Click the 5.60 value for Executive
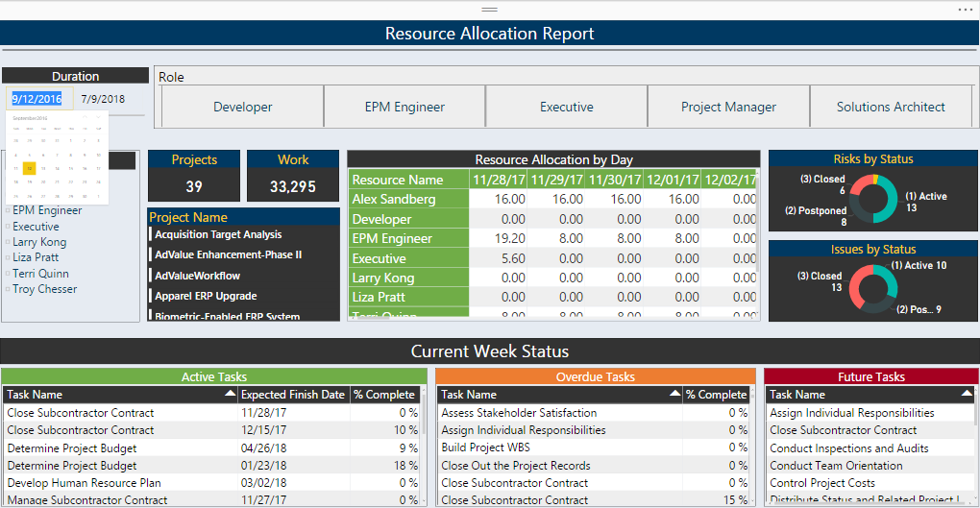Image resolution: width=980 pixels, height=508 pixels. point(513,258)
